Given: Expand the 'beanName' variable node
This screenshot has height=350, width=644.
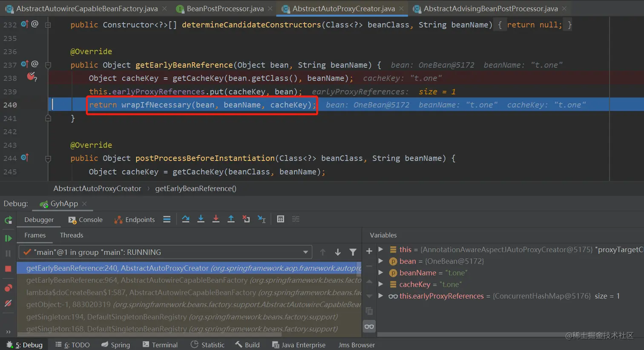Looking at the screenshot, I should 381,273.
